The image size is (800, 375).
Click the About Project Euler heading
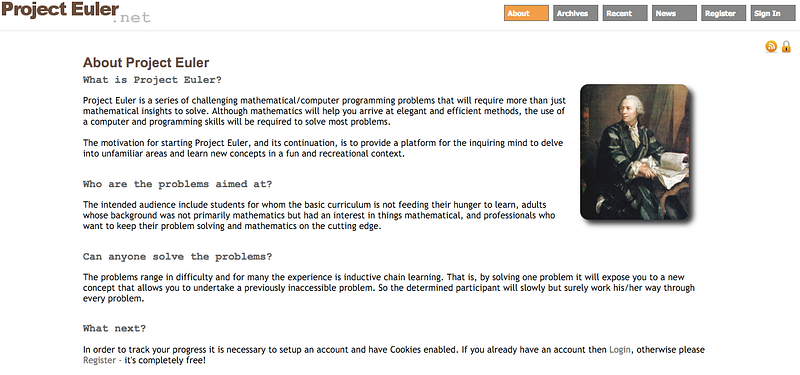[x=146, y=63]
